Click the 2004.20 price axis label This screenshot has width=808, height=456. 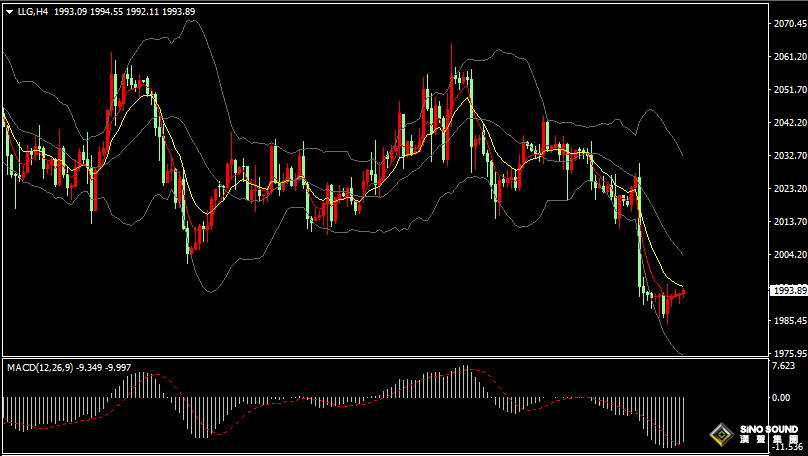[x=788, y=255]
